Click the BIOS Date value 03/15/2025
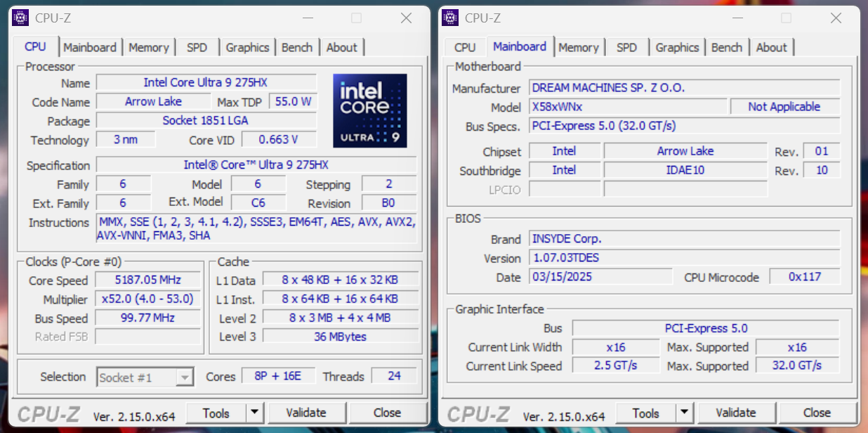 tap(600, 277)
